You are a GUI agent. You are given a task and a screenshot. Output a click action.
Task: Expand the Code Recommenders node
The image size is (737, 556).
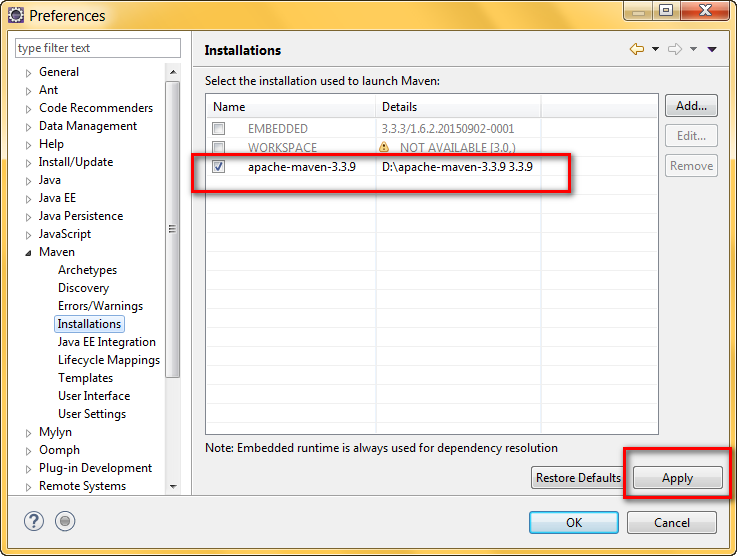pyautogui.click(x=28, y=109)
